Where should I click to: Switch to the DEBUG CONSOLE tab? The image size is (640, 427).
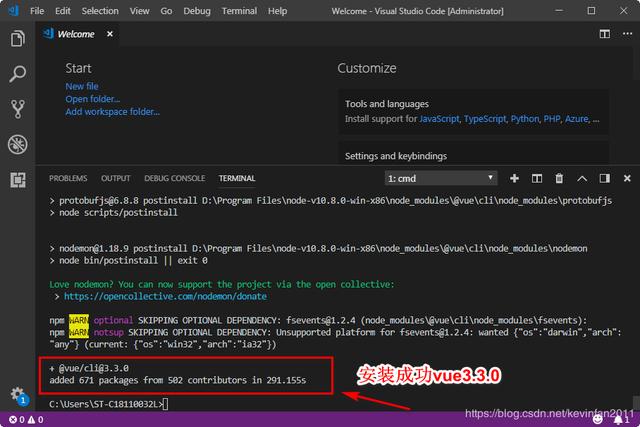[175, 178]
